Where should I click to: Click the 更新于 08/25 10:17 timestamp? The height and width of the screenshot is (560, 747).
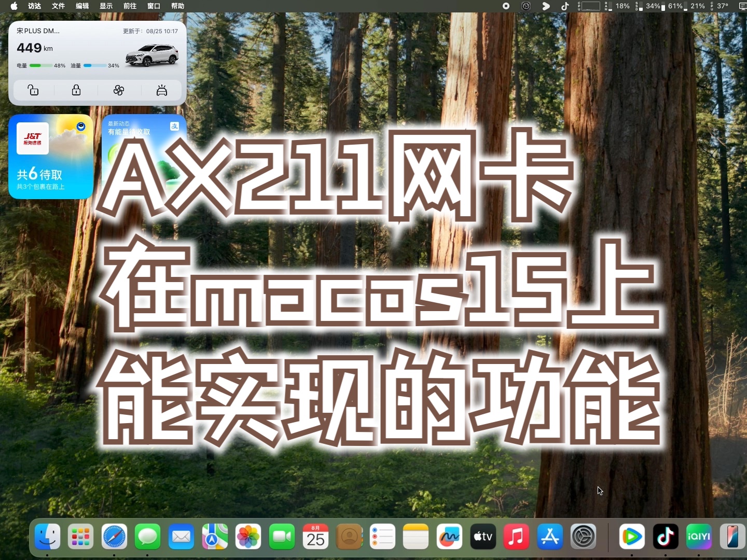pyautogui.click(x=150, y=31)
